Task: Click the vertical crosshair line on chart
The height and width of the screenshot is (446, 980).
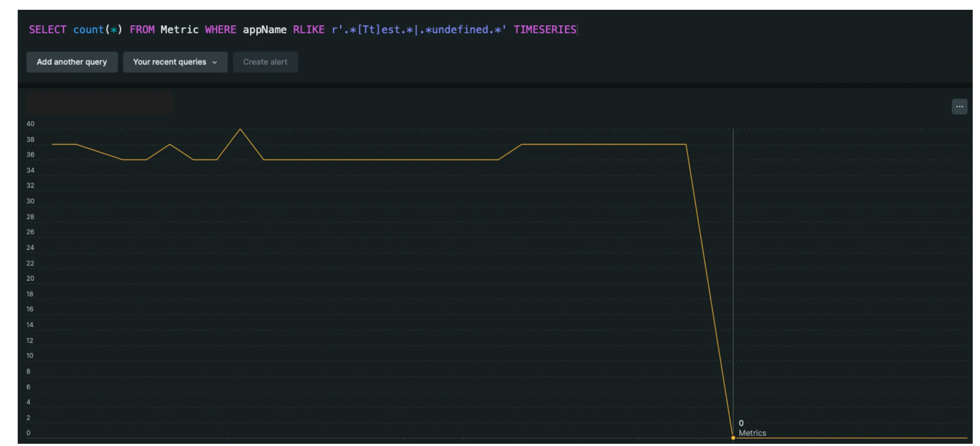Action: pyautogui.click(x=733, y=267)
